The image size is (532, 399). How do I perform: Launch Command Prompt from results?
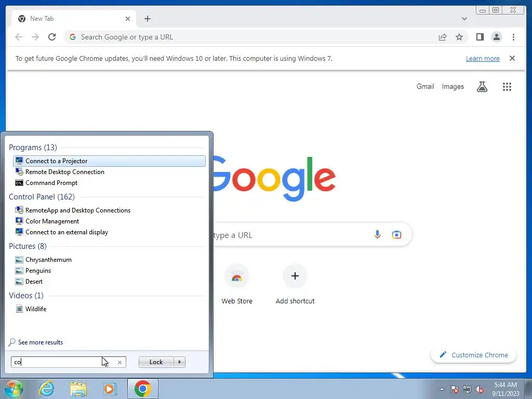(109, 182)
